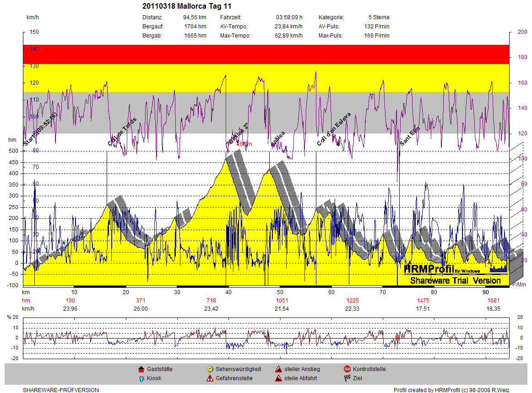Click the Ziel checkered flag icon
Viewport: 532px width, 393px height.
[x=347, y=378]
